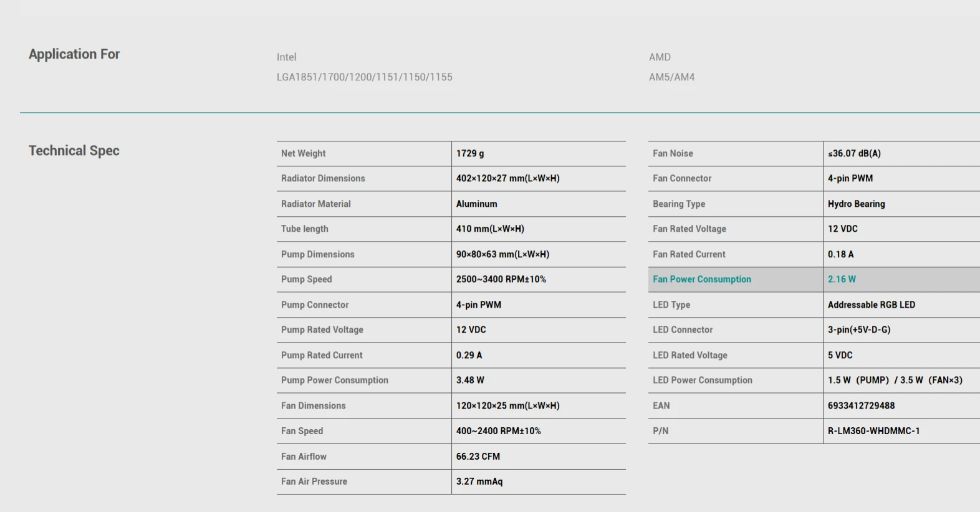Select the '402×120×27 mm' value

[x=508, y=178]
